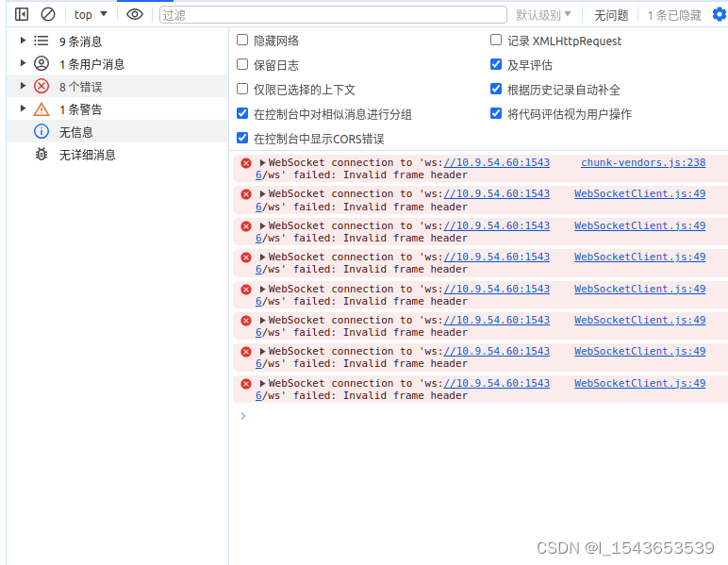Image resolution: width=728 pixels, height=565 pixels.
Task: Expand the chunk-vendors.js error message arrow
Action: click(262, 162)
